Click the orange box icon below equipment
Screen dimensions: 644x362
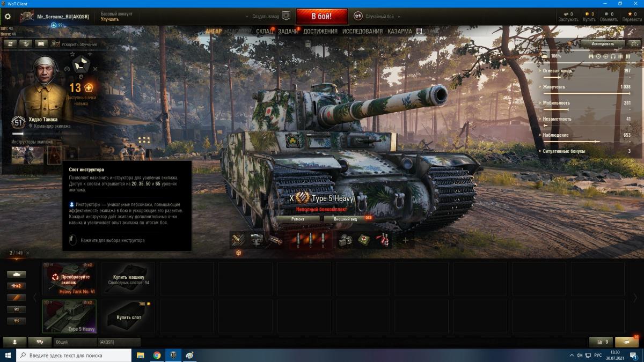coord(238,253)
